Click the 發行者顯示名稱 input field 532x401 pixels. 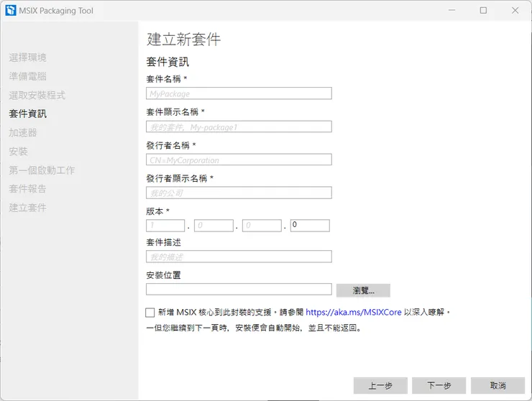click(239, 193)
